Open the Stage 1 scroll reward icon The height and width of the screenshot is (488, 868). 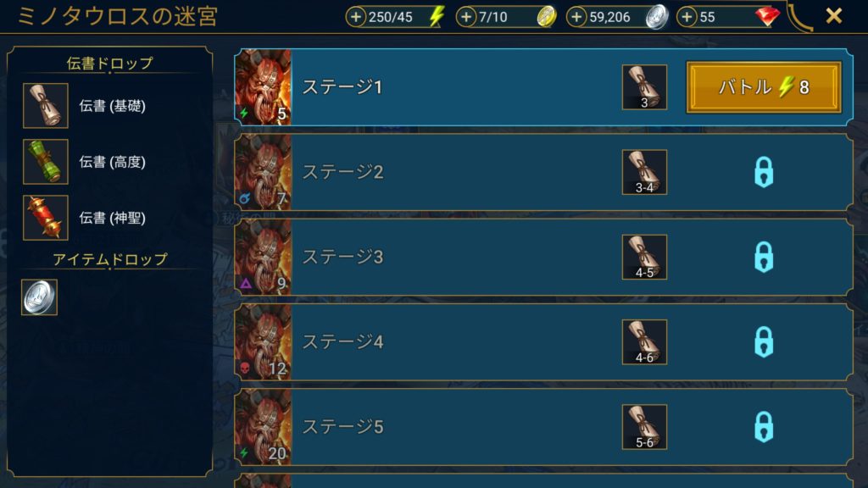(x=644, y=87)
